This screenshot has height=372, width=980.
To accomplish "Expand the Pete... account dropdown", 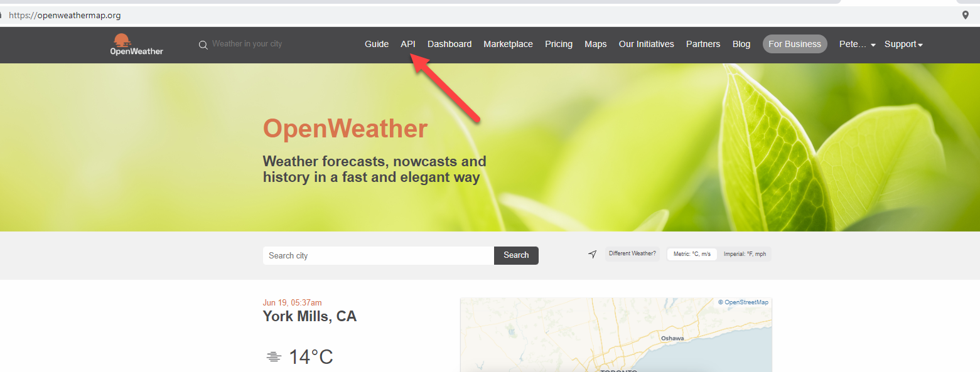I will pyautogui.click(x=858, y=44).
